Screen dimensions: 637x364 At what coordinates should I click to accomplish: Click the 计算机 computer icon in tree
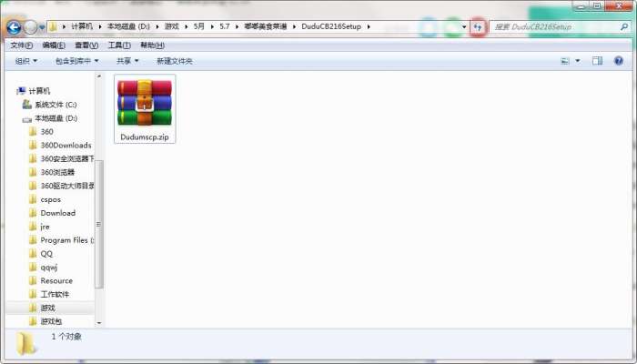(x=21, y=91)
